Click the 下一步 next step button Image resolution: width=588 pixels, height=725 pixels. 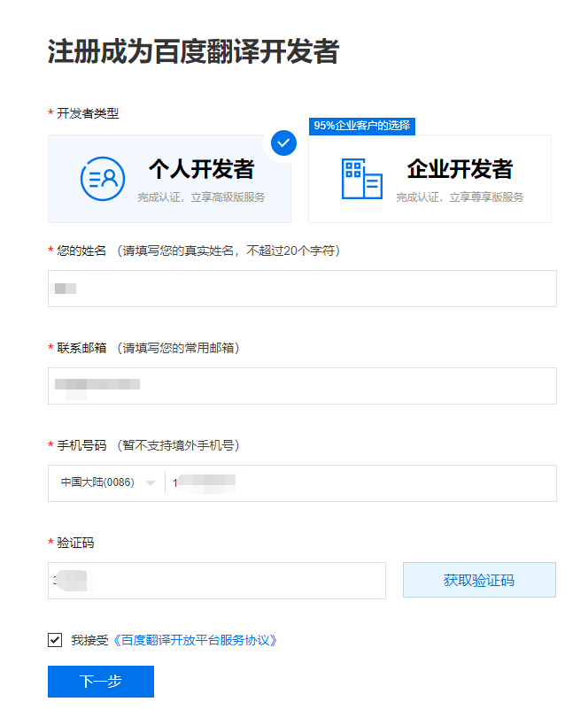[101, 682]
